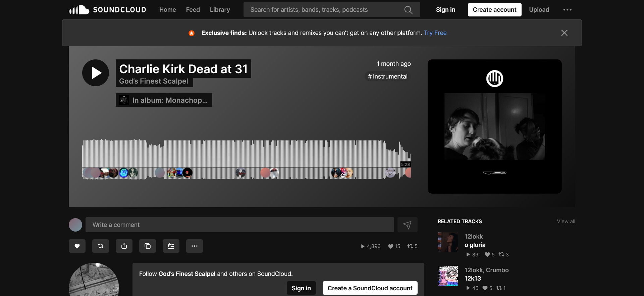View the 5 reposts on this track
The image size is (644, 296).
click(x=412, y=246)
